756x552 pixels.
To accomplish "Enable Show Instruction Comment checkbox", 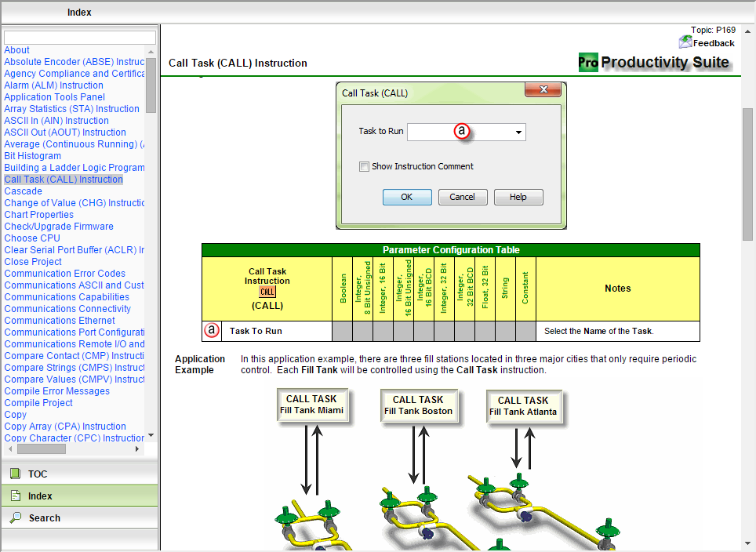I will pyautogui.click(x=364, y=166).
